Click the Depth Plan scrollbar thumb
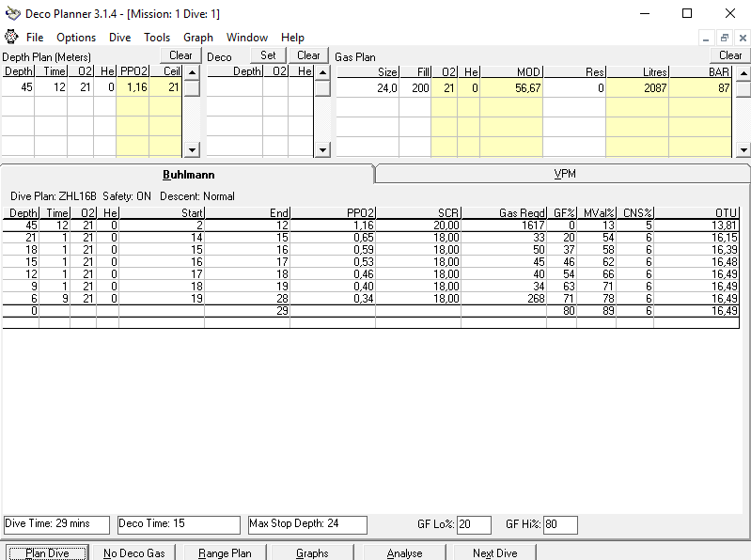This screenshot has height=560, width=751. pos(192,88)
